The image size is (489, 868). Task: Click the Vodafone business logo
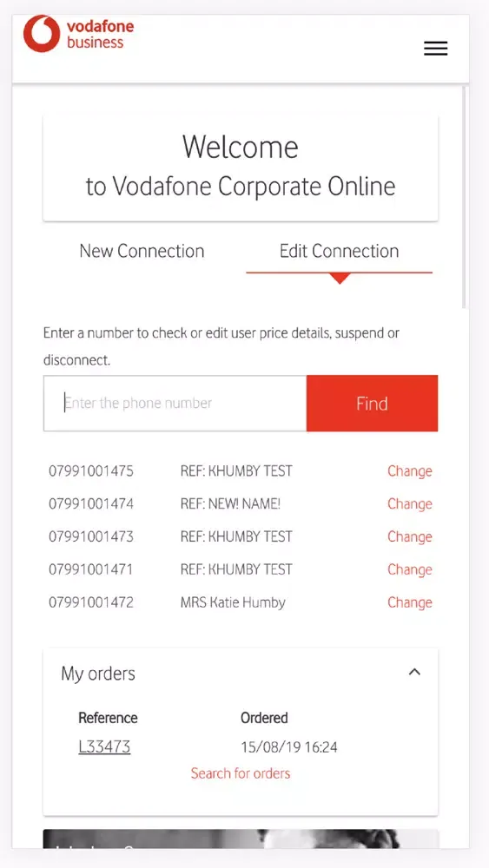(x=79, y=35)
